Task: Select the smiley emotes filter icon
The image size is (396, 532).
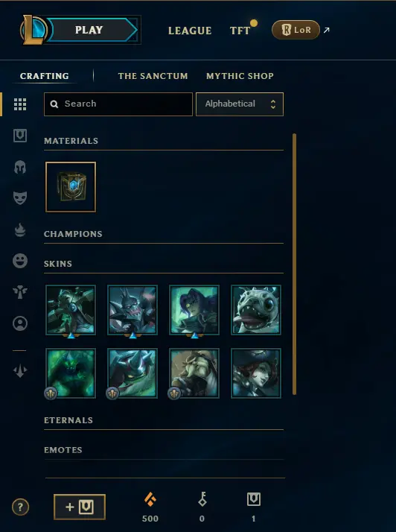Action: 20,261
